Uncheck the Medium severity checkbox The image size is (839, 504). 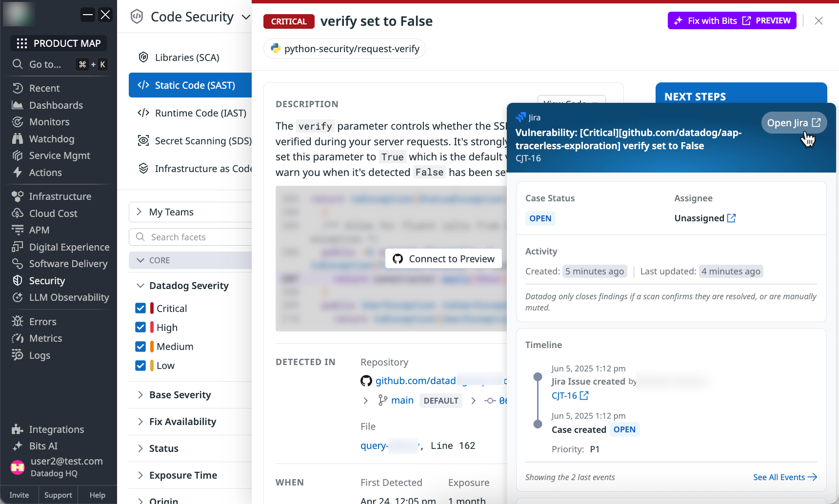pos(140,347)
